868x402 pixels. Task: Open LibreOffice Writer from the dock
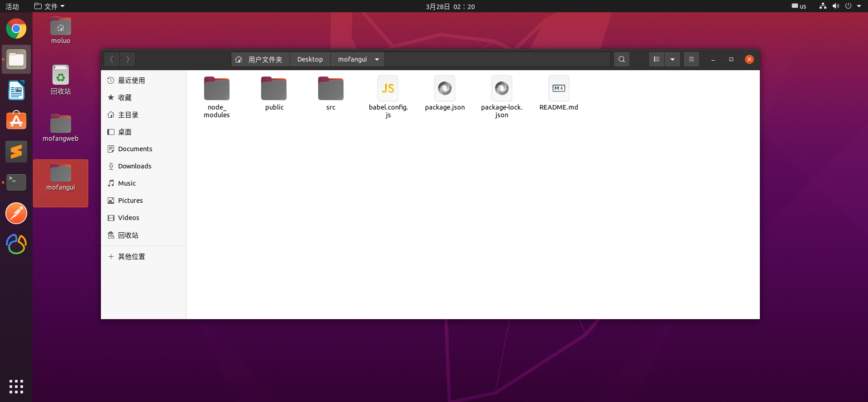[16, 90]
